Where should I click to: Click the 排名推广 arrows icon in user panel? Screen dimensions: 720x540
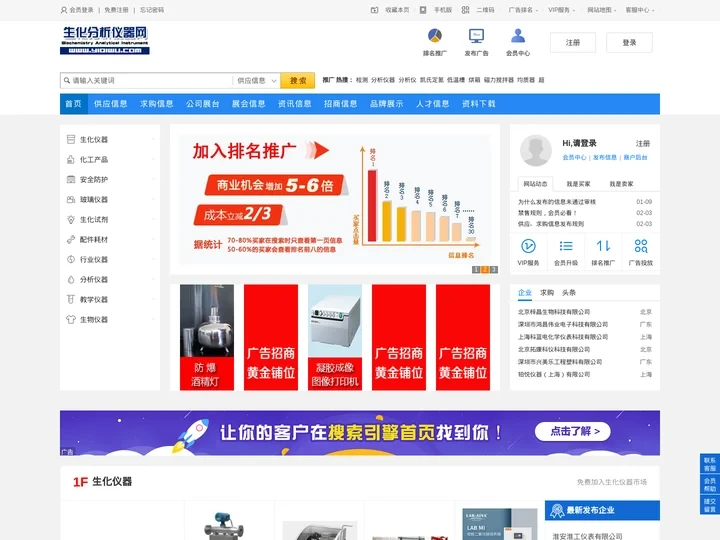pos(603,246)
